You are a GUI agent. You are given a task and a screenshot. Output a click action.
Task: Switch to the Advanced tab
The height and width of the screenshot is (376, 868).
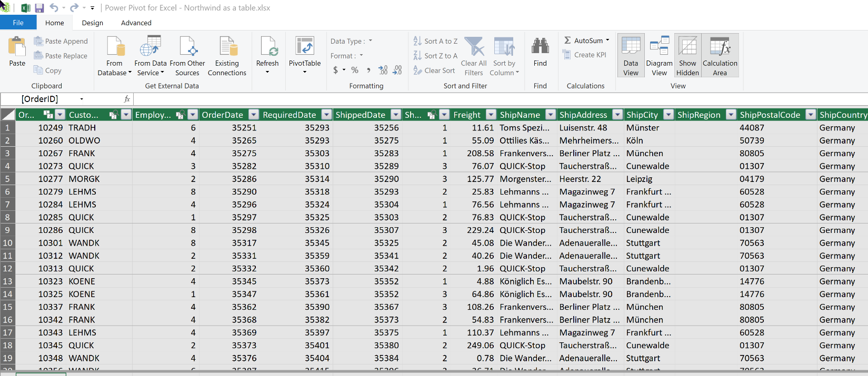point(136,23)
